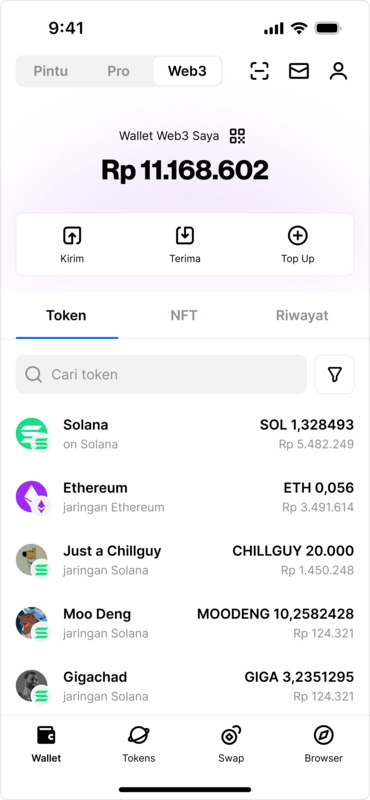
Task: Open Browser in bottom navigation
Action: (324, 744)
